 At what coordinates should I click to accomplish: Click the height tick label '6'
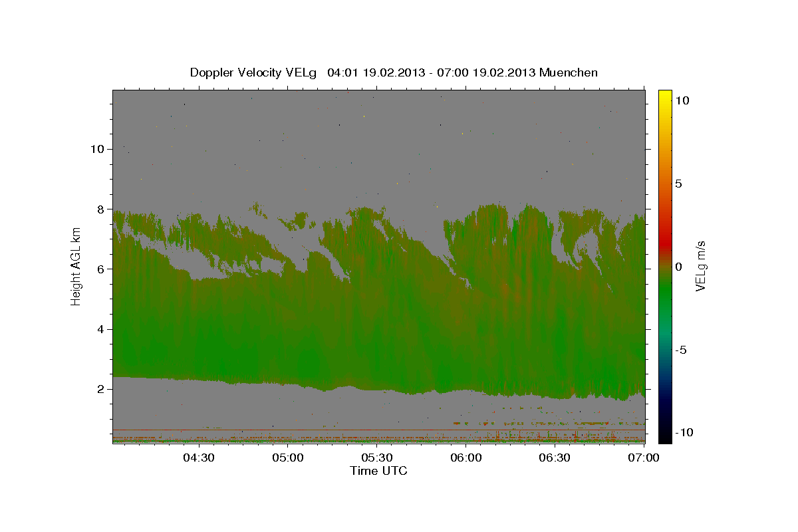click(x=100, y=269)
